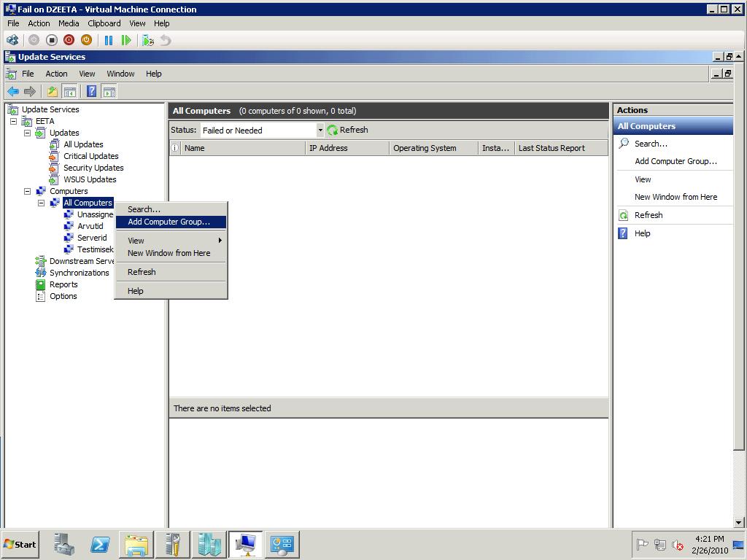Click the Hyper-V Manager taskbar icon
This screenshot has width=747, height=560.
(x=209, y=544)
